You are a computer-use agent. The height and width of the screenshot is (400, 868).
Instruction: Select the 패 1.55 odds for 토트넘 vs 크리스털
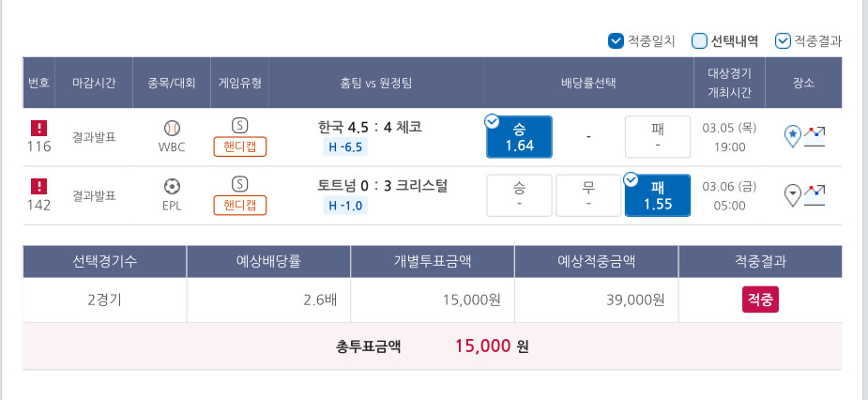click(x=658, y=195)
